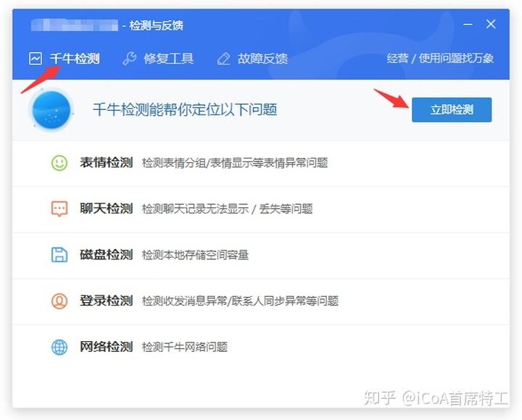Click the 修复工具 wrench icon
Viewport: 522px width, 420px height.
tap(130, 59)
